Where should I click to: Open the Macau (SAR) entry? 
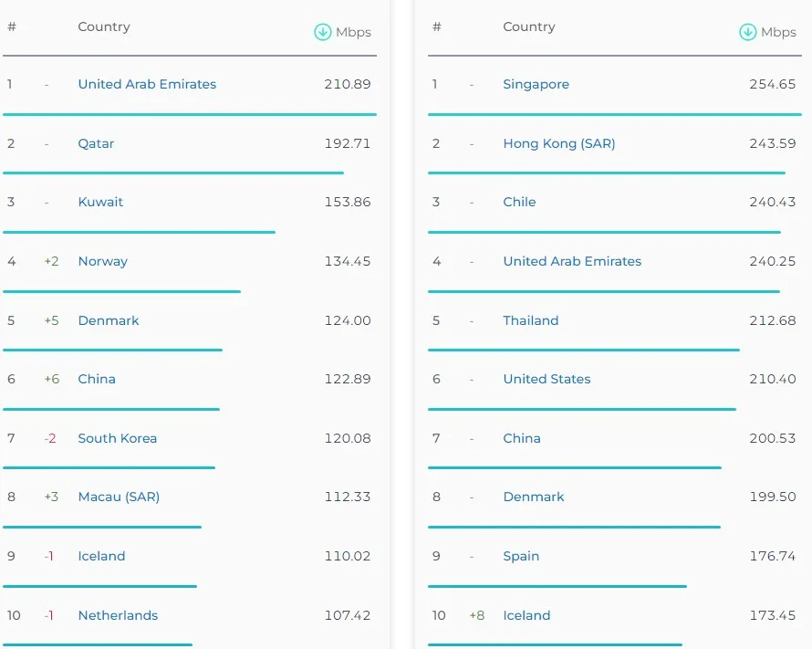pyautogui.click(x=119, y=497)
